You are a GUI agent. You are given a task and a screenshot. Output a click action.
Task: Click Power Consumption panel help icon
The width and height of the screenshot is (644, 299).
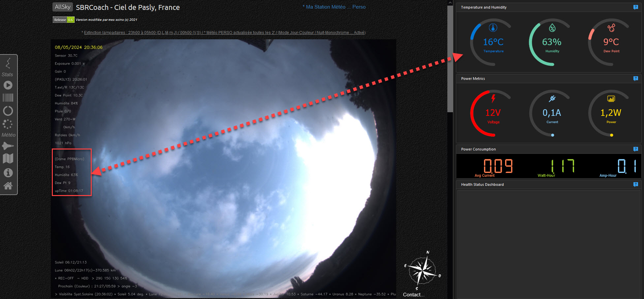coord(635,149)
